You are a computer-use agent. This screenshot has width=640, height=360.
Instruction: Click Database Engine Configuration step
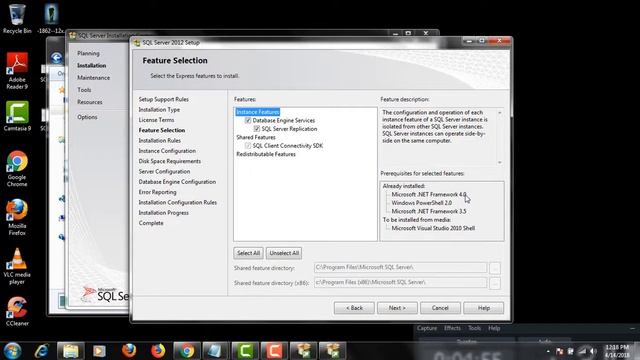click(x=177, y=182)
